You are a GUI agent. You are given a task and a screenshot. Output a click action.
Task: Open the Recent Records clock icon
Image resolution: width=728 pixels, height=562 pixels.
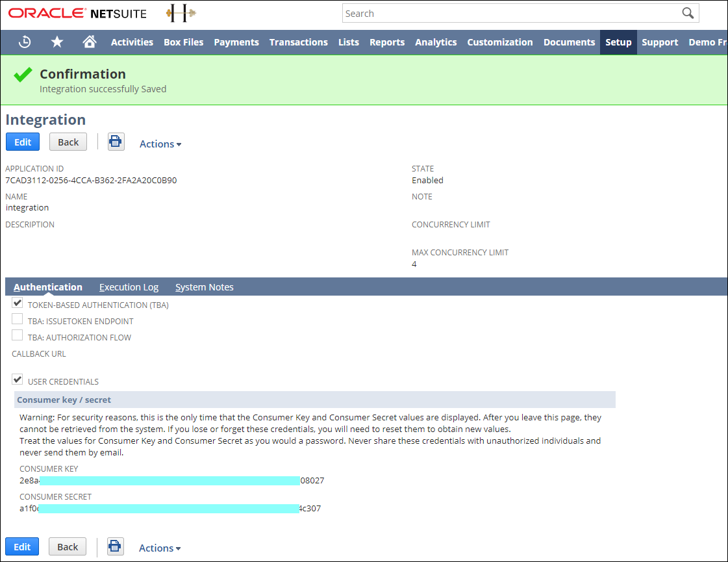25,42
